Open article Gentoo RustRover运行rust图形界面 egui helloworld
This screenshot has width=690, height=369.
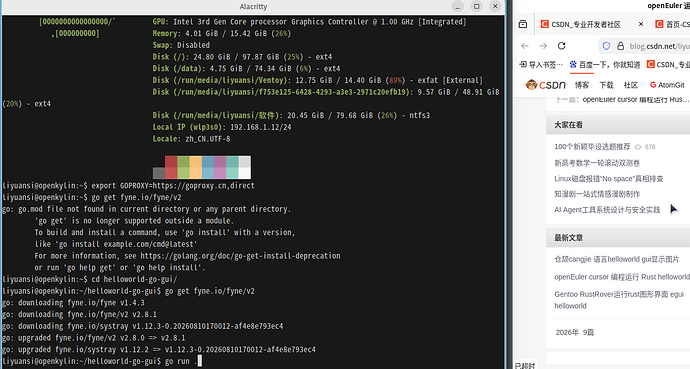click(619, 300)
